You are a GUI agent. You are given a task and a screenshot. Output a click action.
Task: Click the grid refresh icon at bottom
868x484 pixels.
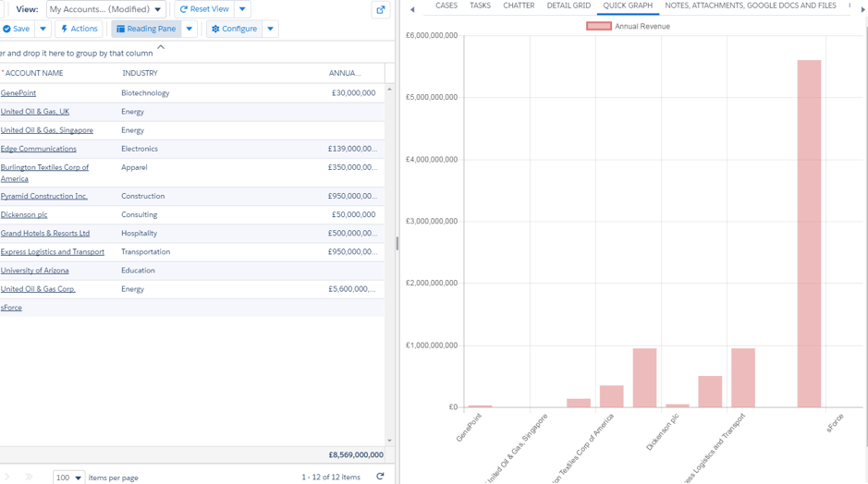380,477
